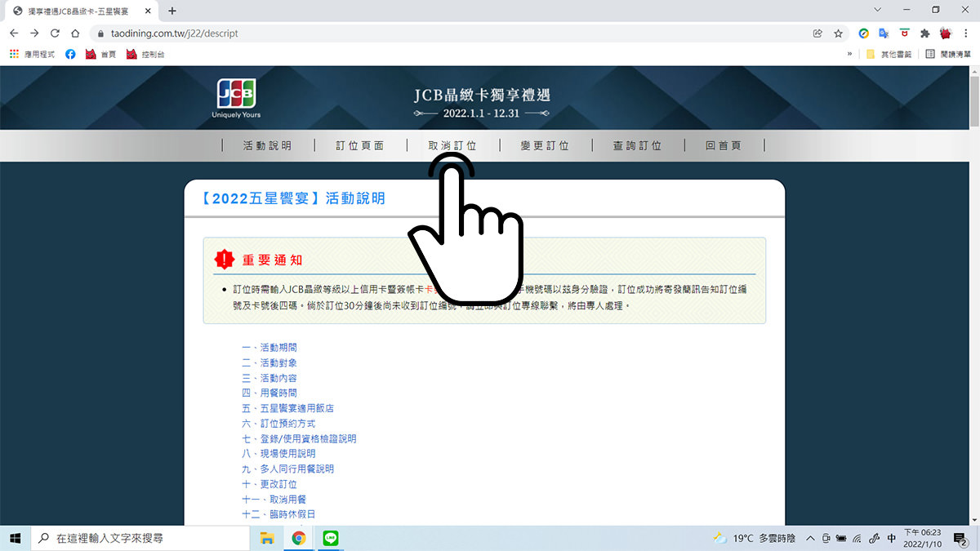Viewport: 980px width, 551px height.
Task: Click the share page icon in address bar
Action: (817, 33)
